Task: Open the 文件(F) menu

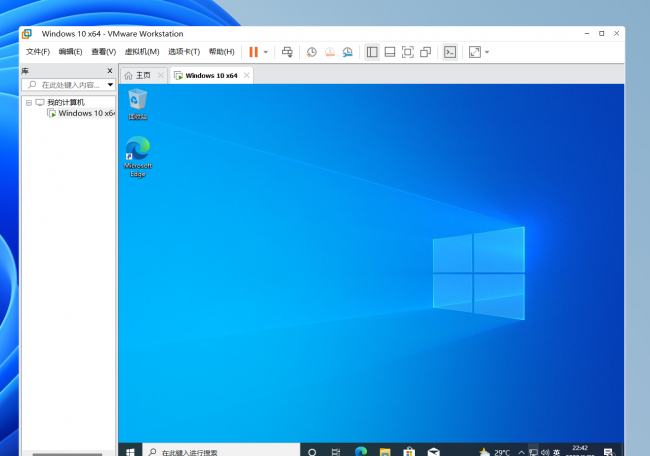Action: [38, 52]
